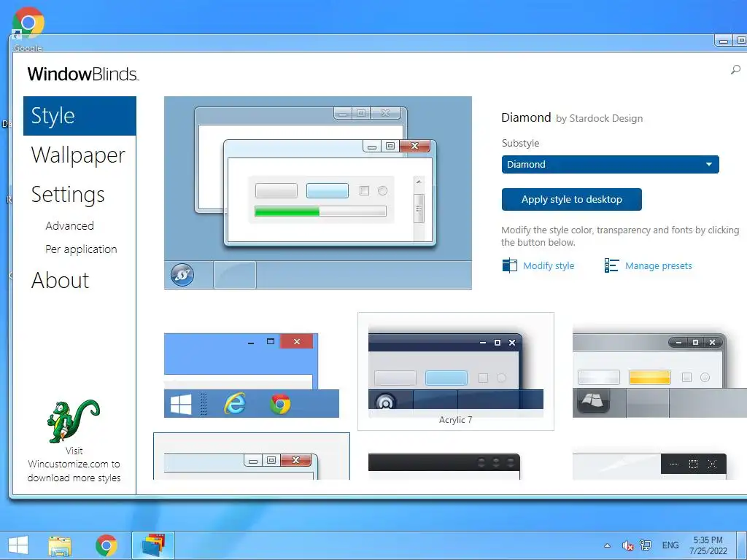Open the About section

click(60, 281)
